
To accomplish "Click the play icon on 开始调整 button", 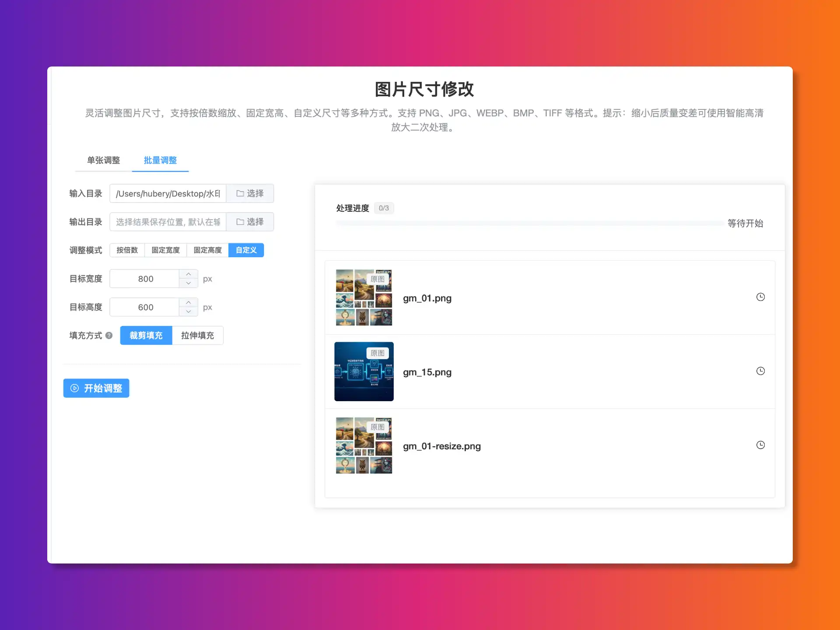I will [74, 388].
